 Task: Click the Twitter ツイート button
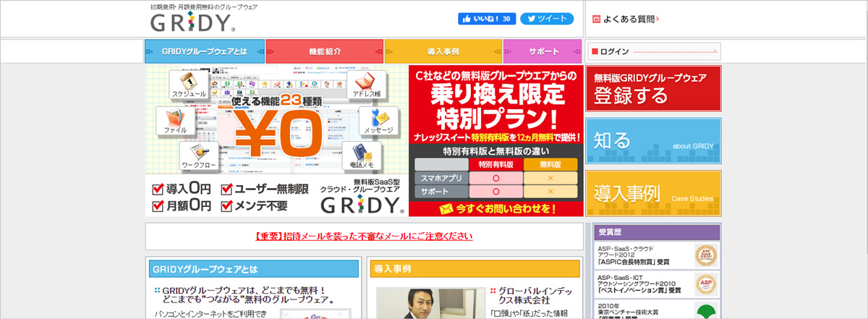pyautogui.click(x=547, y=19)
